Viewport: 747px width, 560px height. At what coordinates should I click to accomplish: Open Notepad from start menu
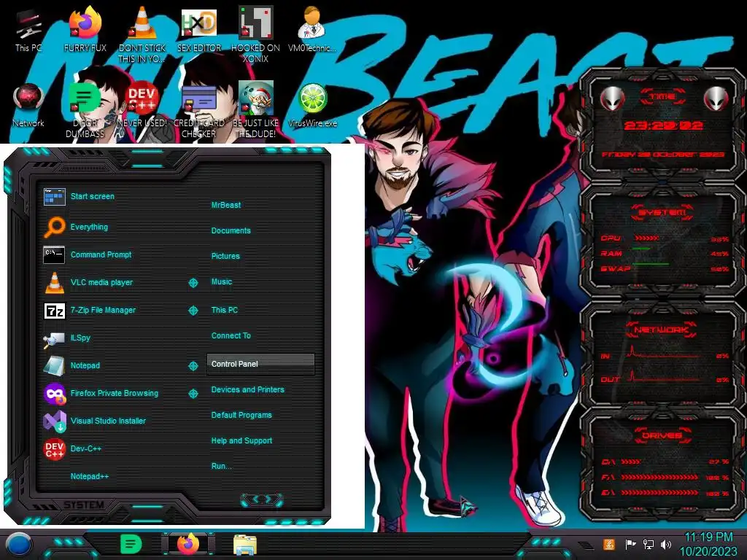pos(71,365)
